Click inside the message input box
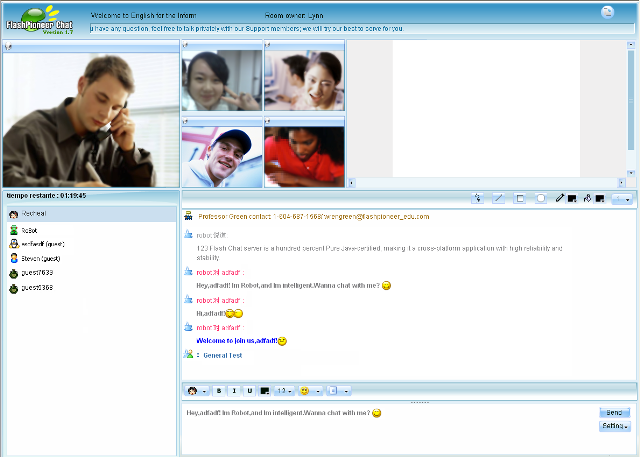Screen dimensions: 640x457 (x=388, y=428)
